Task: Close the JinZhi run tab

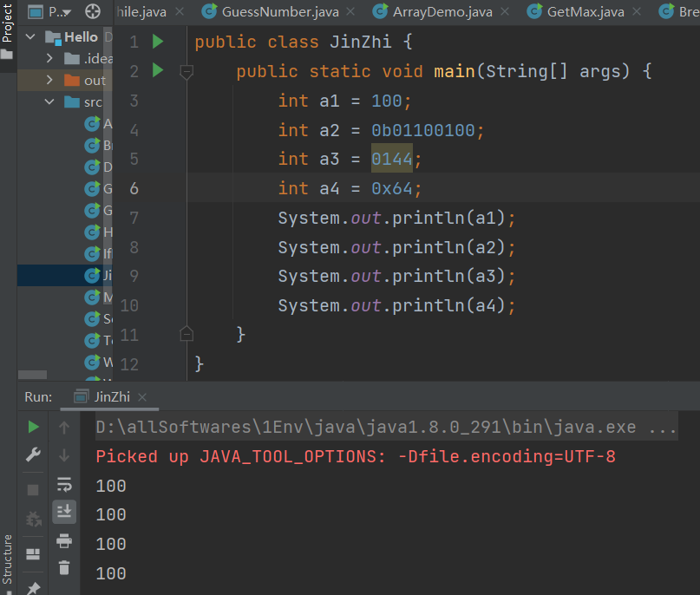Action: tap(142, 397)
